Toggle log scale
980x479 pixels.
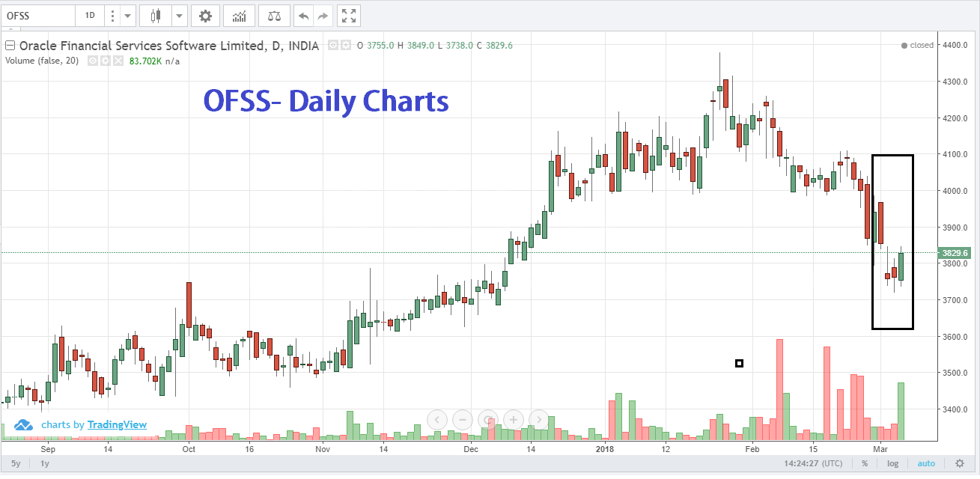[x=891, y=463]
